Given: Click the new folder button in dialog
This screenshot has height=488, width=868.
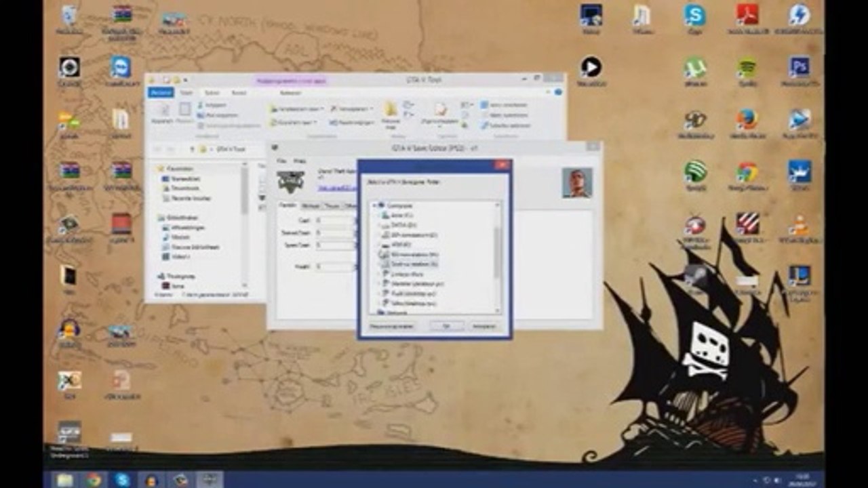Looking at the screenshot, I should click(x=392, y=326).
